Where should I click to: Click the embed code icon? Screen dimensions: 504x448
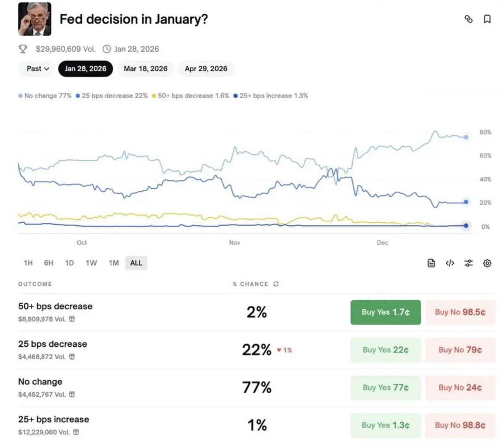tap(450, 263)
